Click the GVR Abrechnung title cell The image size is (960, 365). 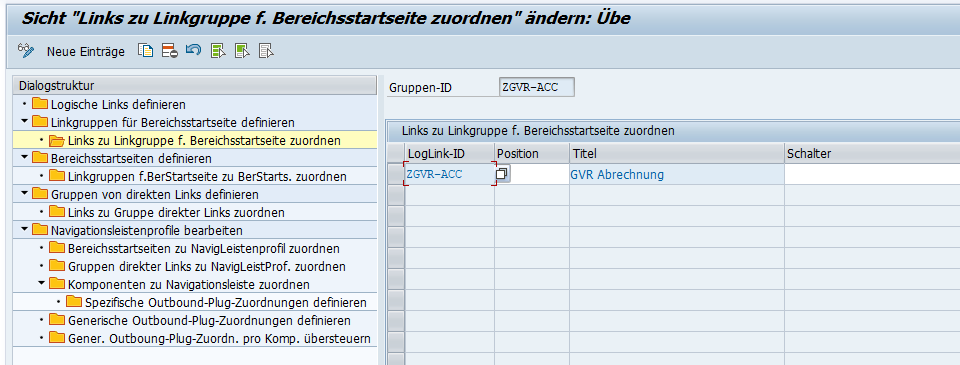coord(677,175)
